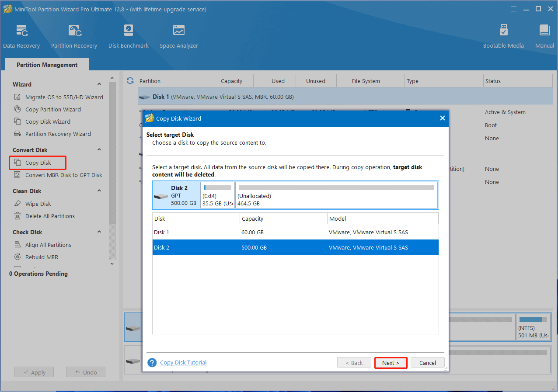558x392 pixels.
Task: Click the Disk 2 drive icon in the dialog
Action: pyautogui.click(x=160, y=196)
